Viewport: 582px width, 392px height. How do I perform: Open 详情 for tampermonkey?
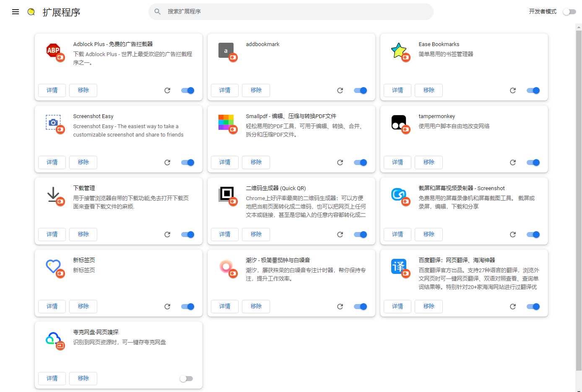398,162
